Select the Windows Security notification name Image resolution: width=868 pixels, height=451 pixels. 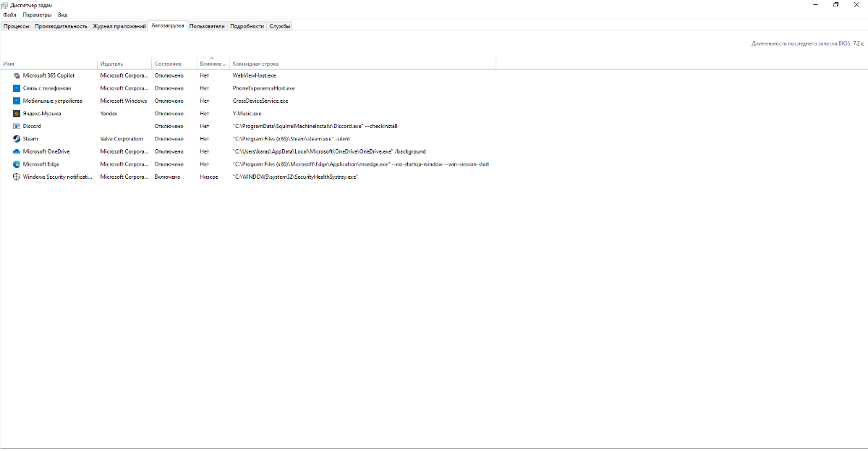pyautogui.click(x=58, y=177)
